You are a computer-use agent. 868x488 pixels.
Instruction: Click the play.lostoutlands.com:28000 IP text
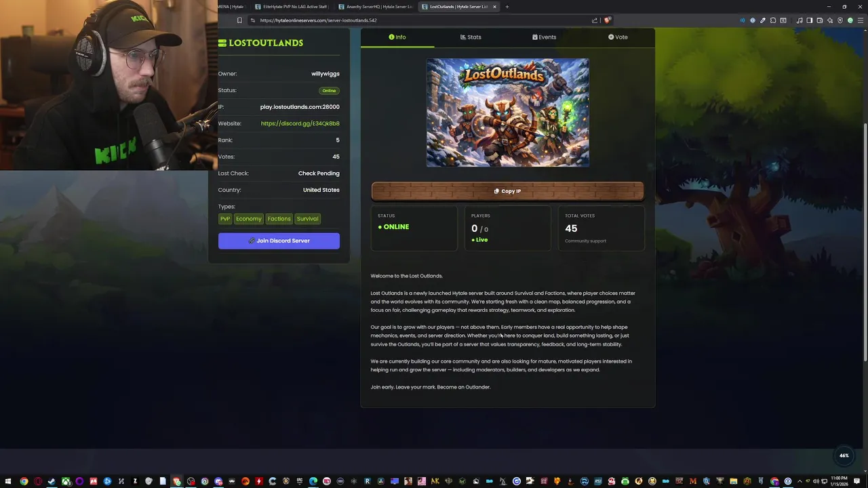[x=300, y=107]
